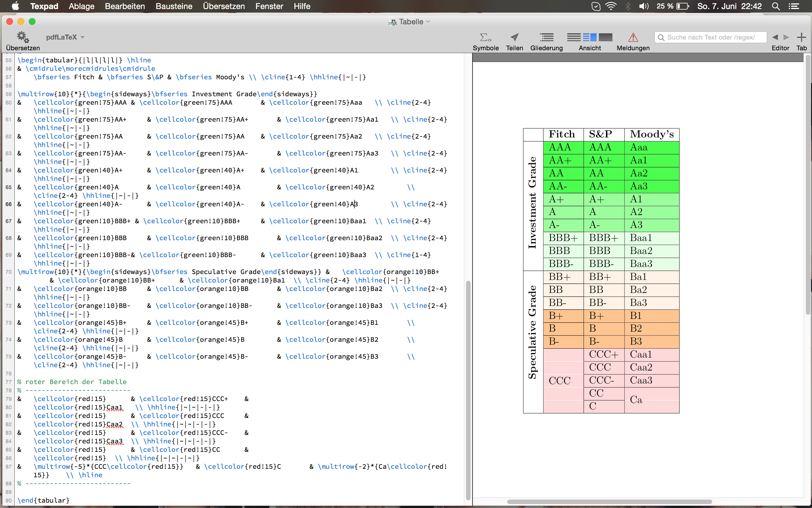Open the Texpad menu
This screenshot has height=508, width=812.
coord(44,6)
